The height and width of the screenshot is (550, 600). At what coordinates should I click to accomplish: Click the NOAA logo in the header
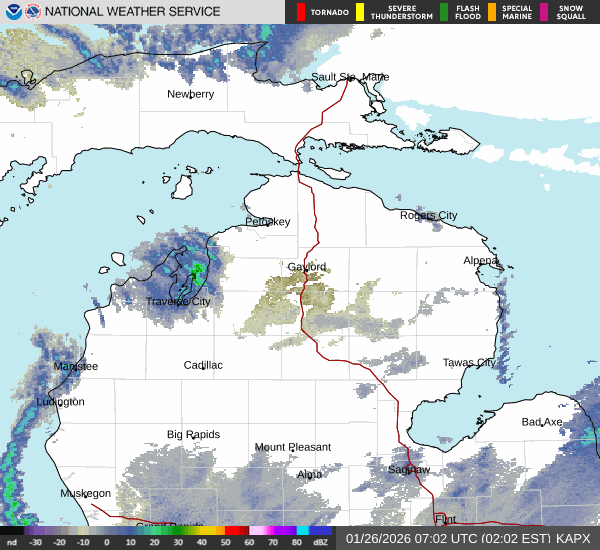(x=11, y=12)
